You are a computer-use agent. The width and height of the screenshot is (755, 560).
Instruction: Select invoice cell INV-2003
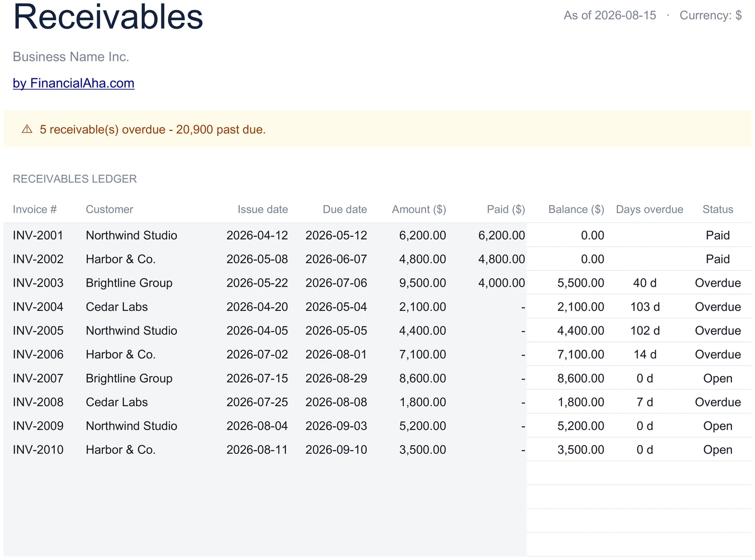pos(38,283)
